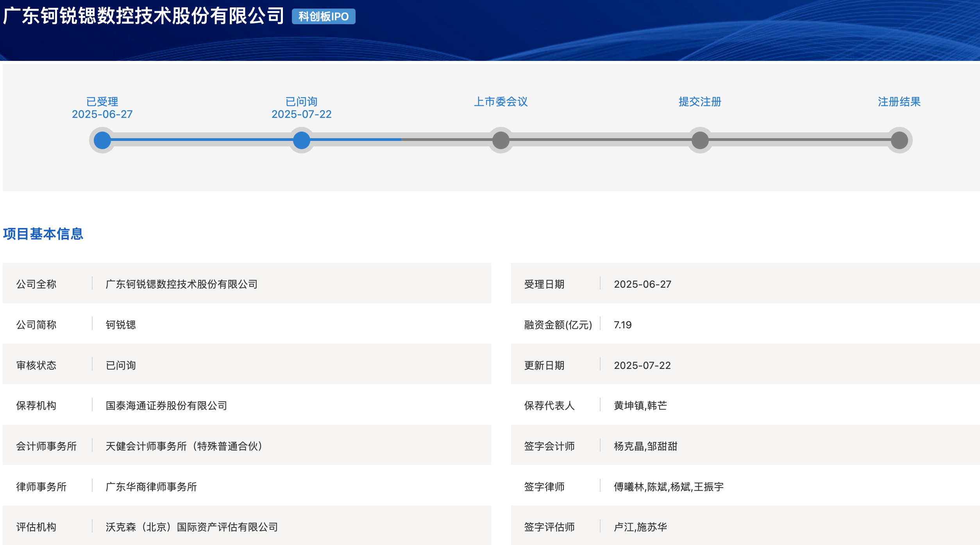The height and width of the screenshot is (545, 980).
Task: Click signing lawyers 傅曦林,陈斌,杨斌,王振宇
Action: coord(669,487)
